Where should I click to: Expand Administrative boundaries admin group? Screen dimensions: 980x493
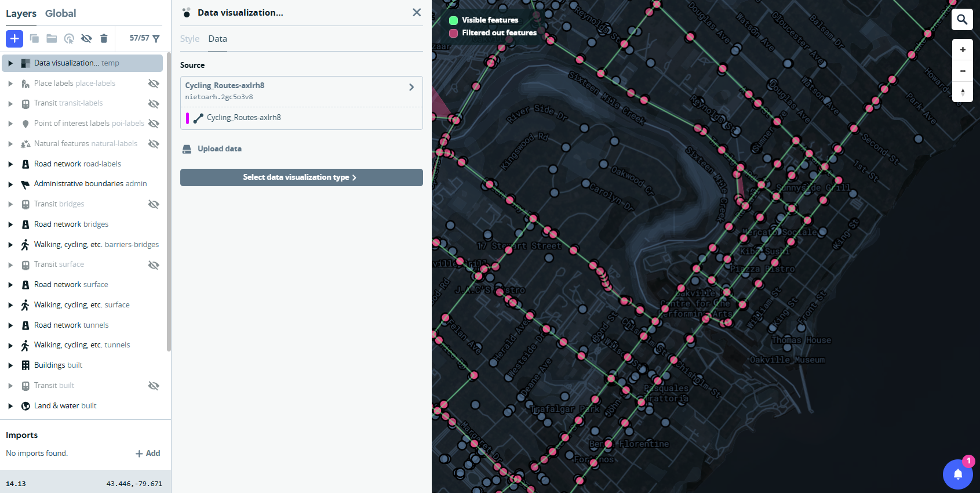[x=10, y=184]
